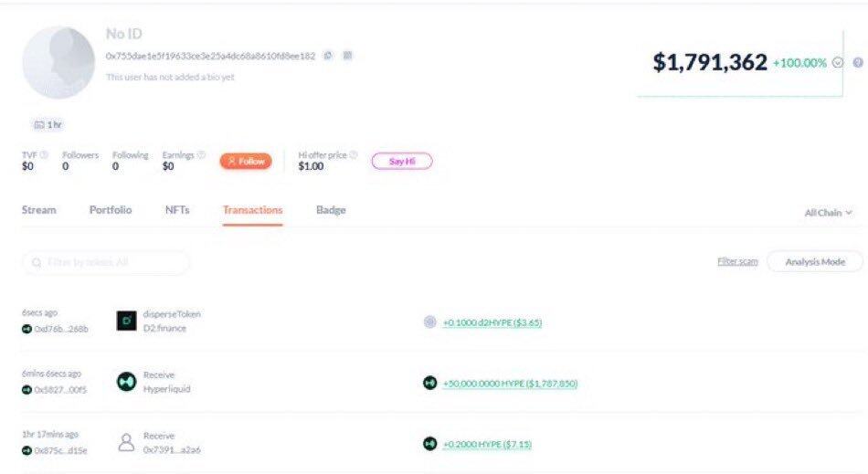Expand the All Chain dropdown
The width and height of the screenshot is (868, 474).
click(x=828, y=213)
